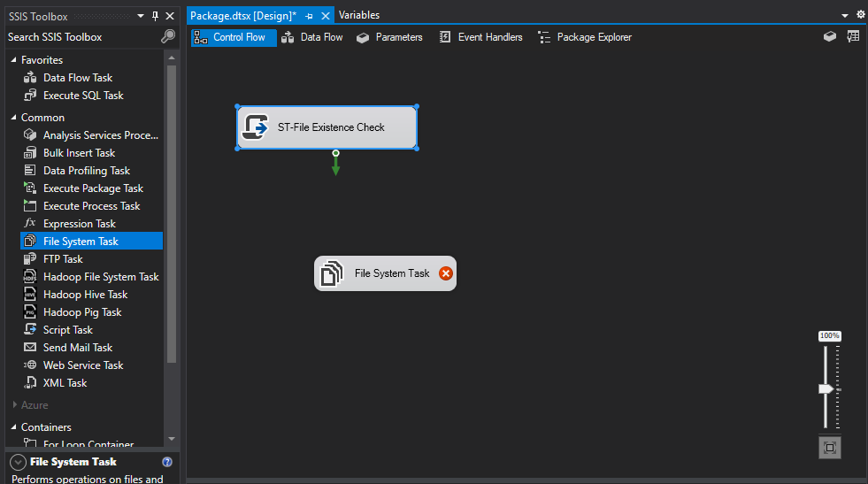Click the toolbox scrollbar up arrow
Viewport: 868px width, 484px height.
172,58
